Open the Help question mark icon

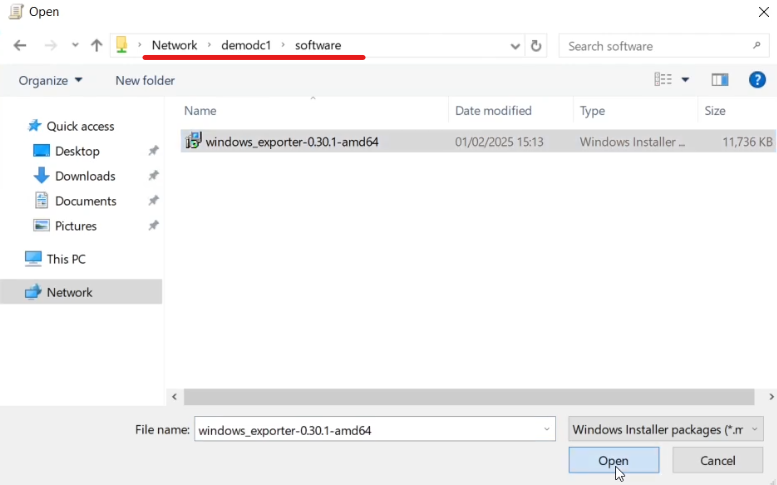(757, 80)
